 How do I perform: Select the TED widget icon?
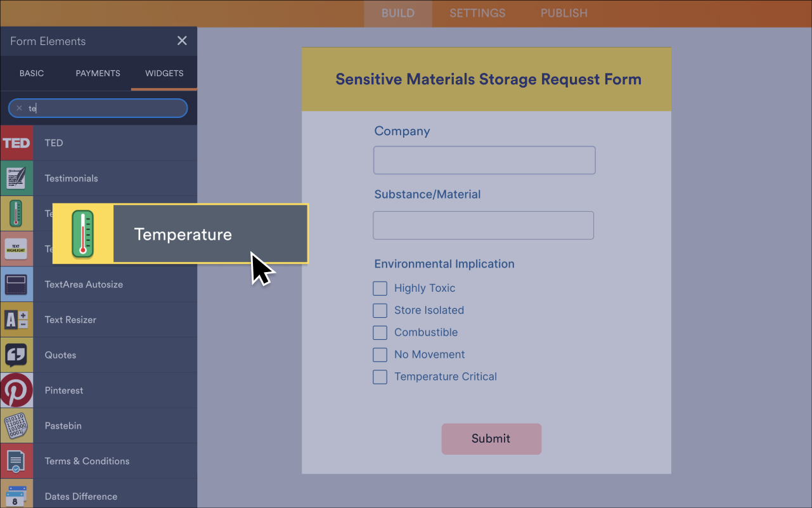point(16,143)
